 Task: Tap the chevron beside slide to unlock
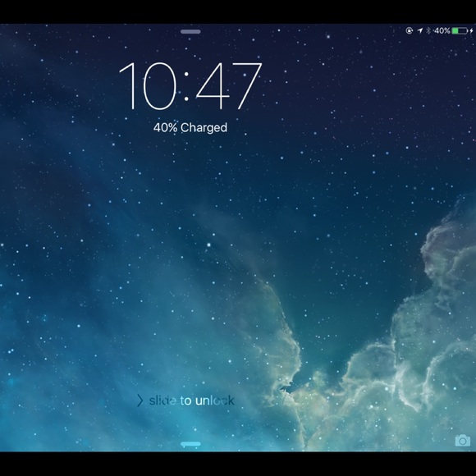140,400
